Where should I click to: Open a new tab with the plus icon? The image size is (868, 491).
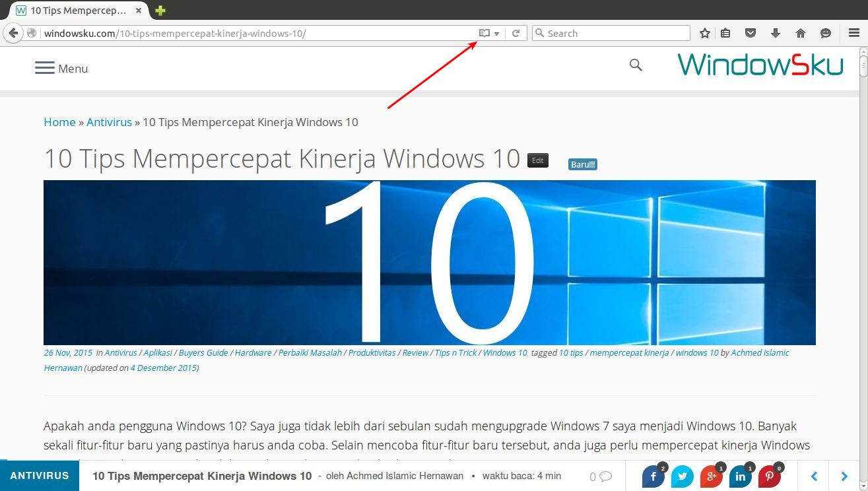click(x=160, y=11)
